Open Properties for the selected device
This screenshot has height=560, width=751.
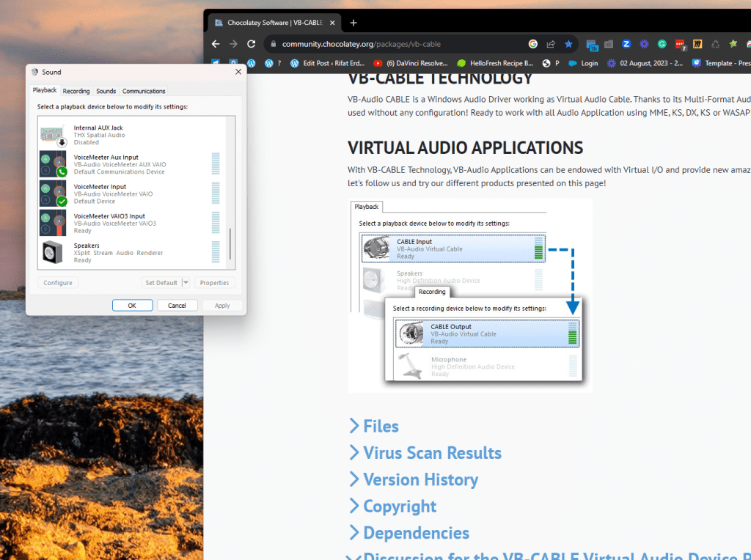click(x=215, y=283)
